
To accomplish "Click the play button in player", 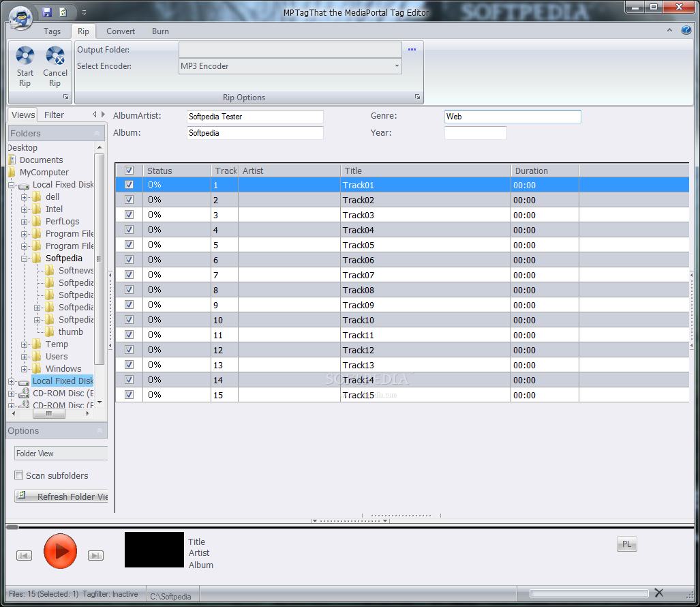I will click(60, 551).
